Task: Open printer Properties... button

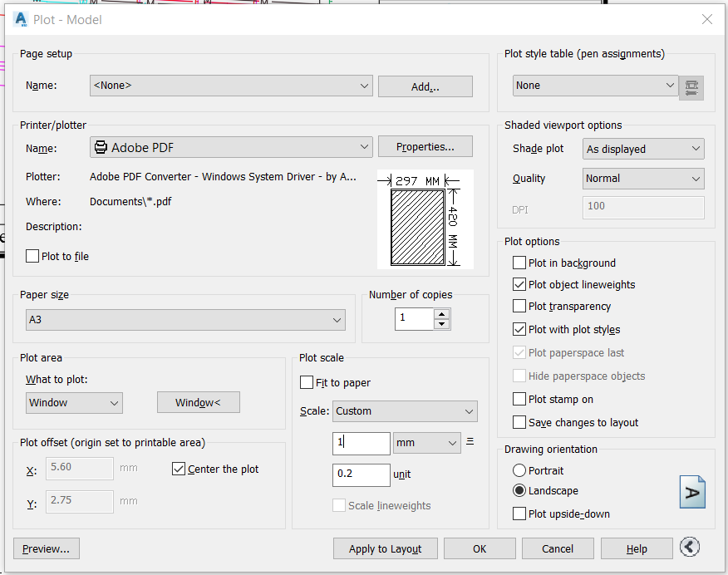Action: coord(425,146)
